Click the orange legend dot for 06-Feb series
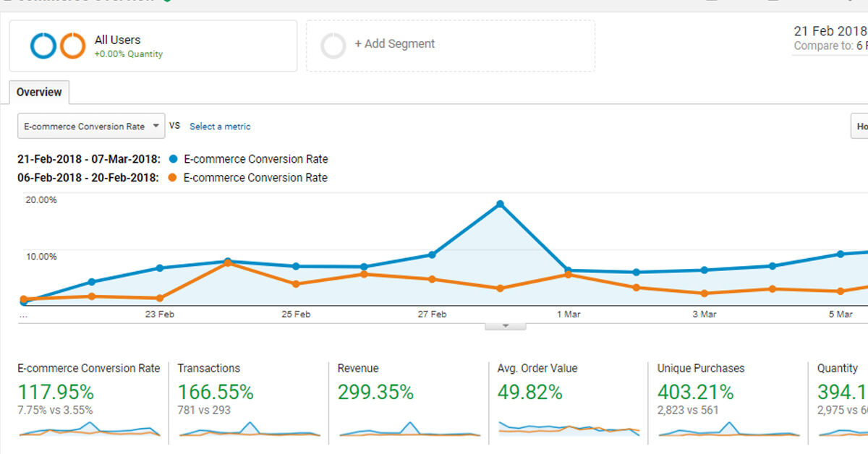This screenshot has height=454, width=868. [172, 178]
